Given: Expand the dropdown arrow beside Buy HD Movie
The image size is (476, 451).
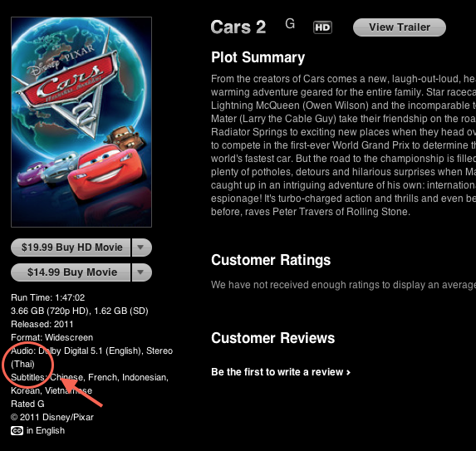Looking at the screenshot, I should (141, 248).
